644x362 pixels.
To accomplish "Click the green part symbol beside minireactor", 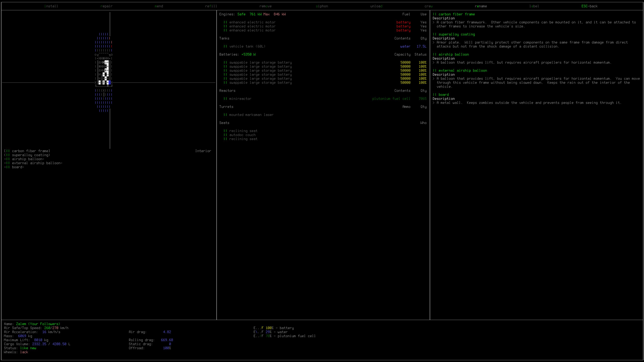I will tap(225, 99).
